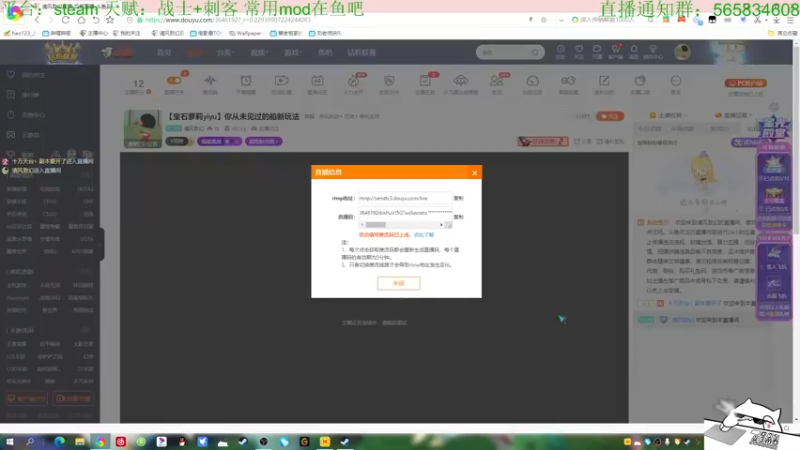
Task: Click the browser undo-close arrow icon
Action: point(96,20)
